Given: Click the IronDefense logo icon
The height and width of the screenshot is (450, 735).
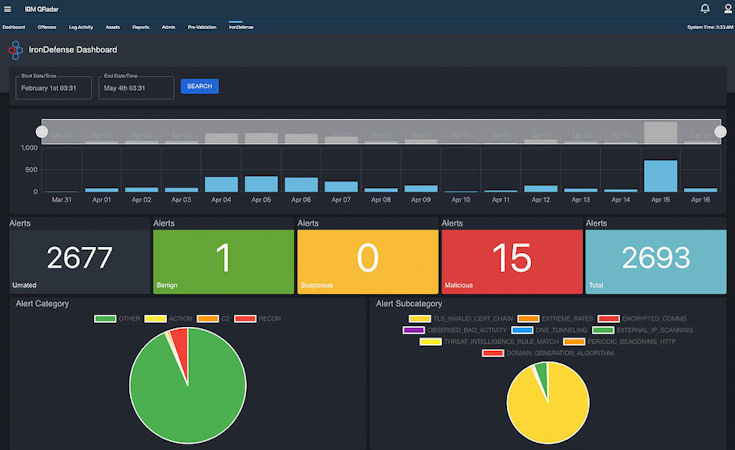Looking at the screenshot, I should [x=15, y=50].
